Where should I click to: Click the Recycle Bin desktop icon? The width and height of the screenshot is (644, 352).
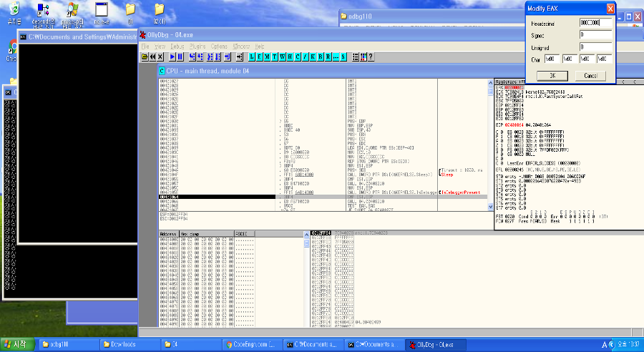pyautogui.click(x=14, y=13)
